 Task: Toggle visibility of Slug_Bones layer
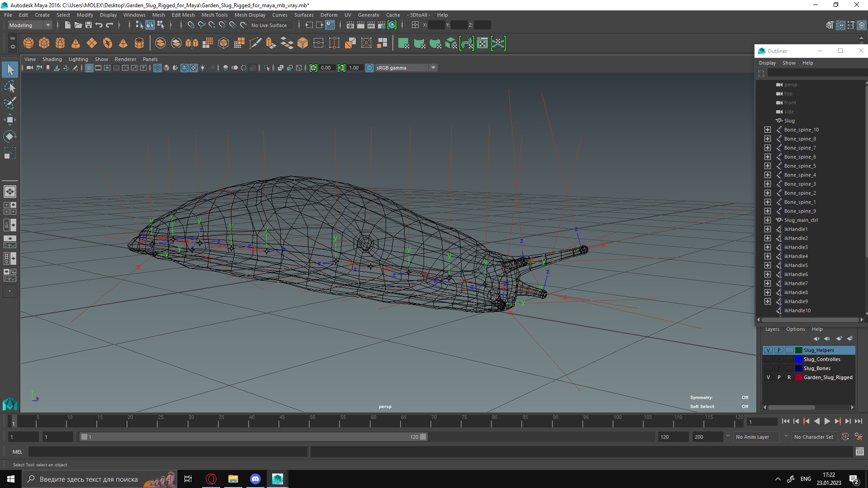[768, 368]
